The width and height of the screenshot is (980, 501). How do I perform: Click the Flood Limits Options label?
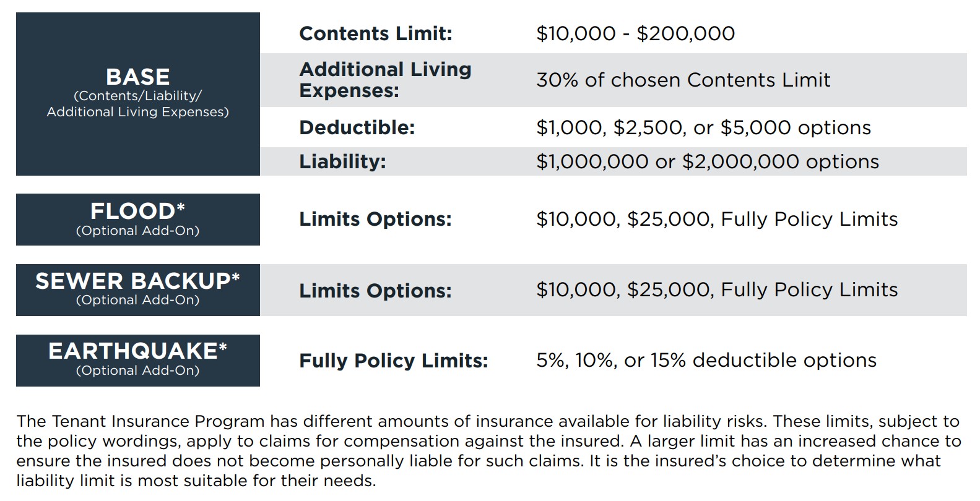tap(376, 219)
